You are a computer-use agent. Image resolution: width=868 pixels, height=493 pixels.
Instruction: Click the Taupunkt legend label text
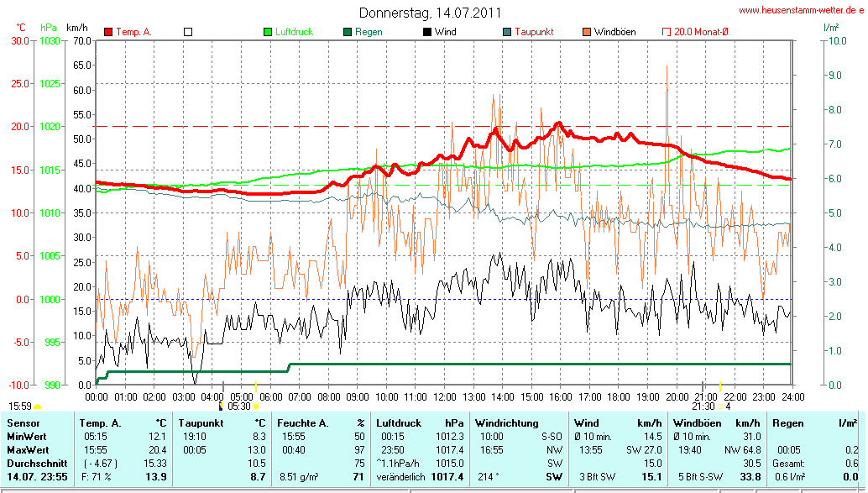coord(534,32)
